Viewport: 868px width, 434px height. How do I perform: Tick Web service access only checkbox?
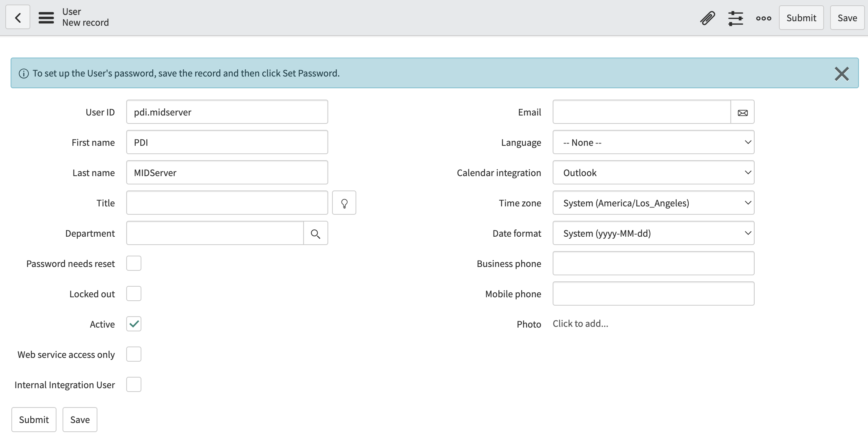(134, 354)
